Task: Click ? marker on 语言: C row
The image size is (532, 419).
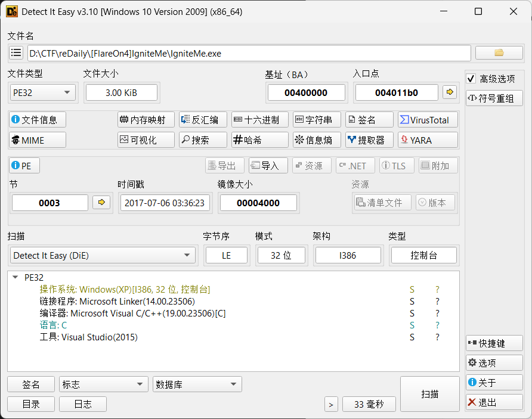Action: (x=437, y=325)
